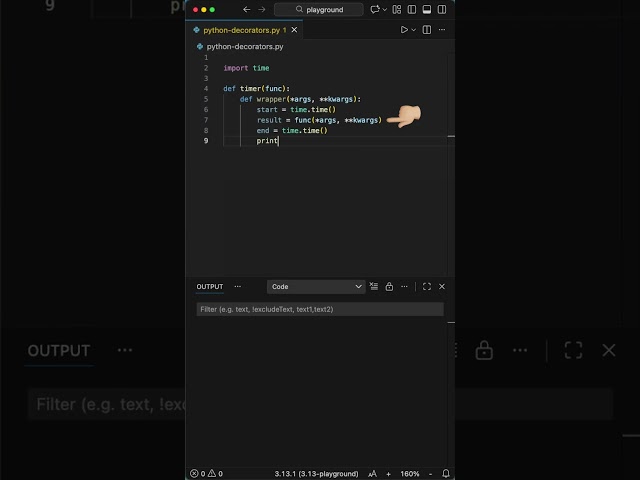Toggle the secondary side bar
The height and width of the screenshot is (480, 640).
coord(442,9)
